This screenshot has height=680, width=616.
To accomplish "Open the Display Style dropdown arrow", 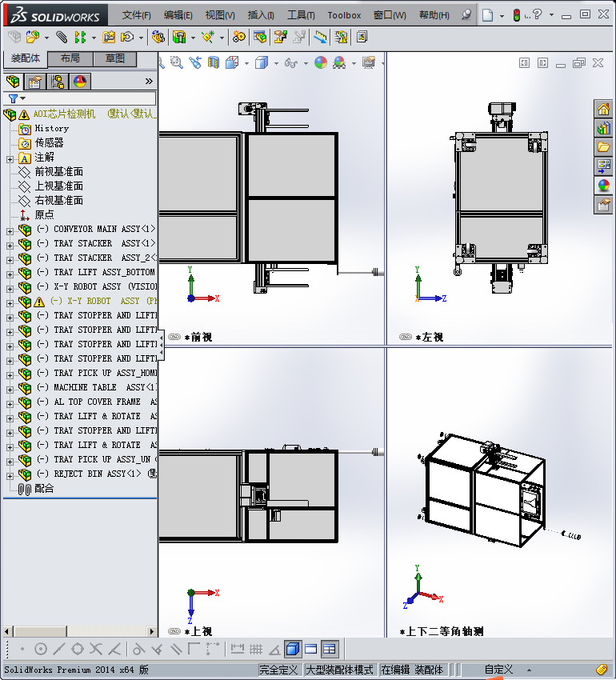I will click(276, 63).
